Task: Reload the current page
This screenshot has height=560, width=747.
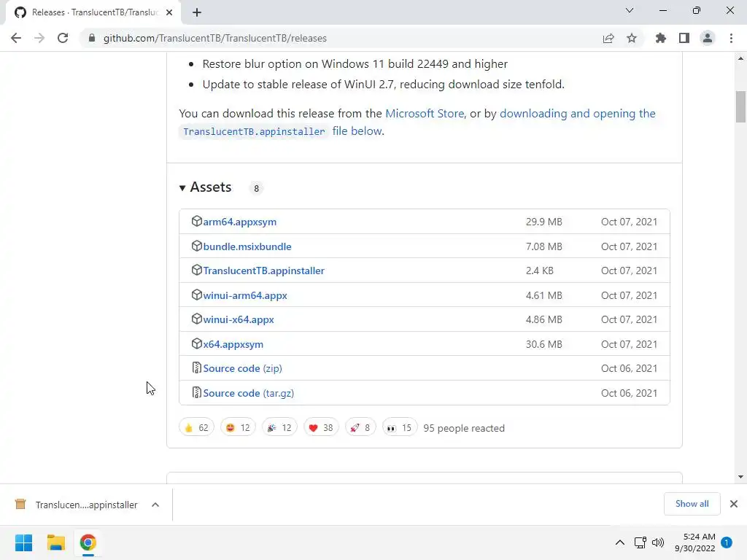Action: click(63, 38)
